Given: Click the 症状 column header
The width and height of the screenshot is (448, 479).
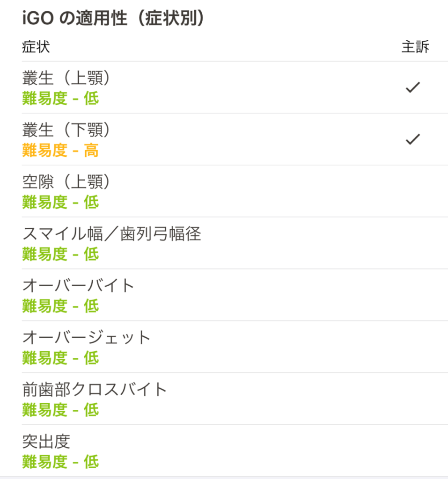Looking at the screenshot, I should tap(36, 47).
